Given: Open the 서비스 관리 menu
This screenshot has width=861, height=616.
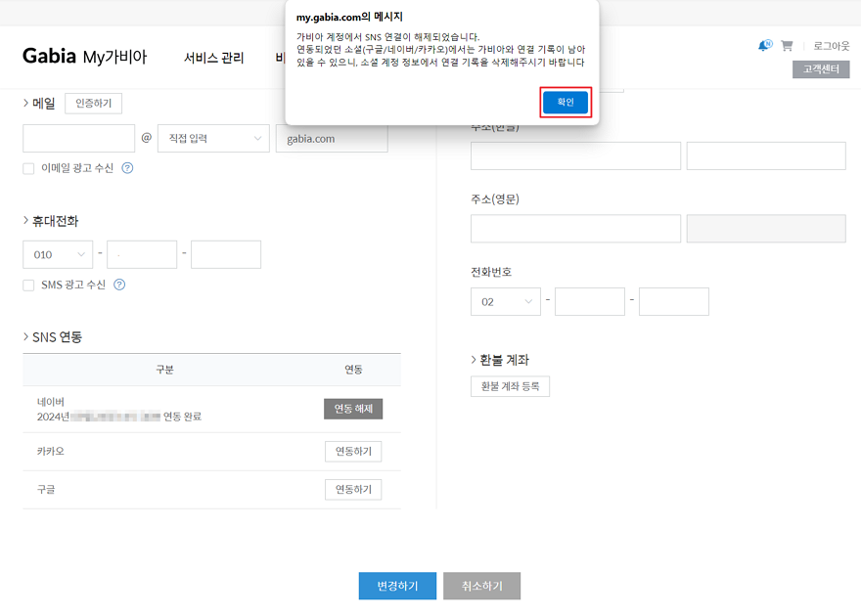Looking at the screenshot, I should [x=213, y=58].
